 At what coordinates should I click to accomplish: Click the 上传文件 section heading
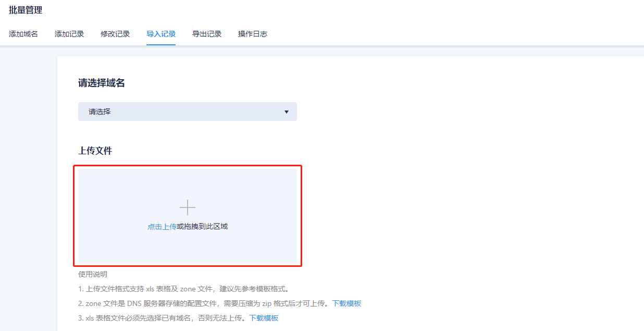pos(95,151)
